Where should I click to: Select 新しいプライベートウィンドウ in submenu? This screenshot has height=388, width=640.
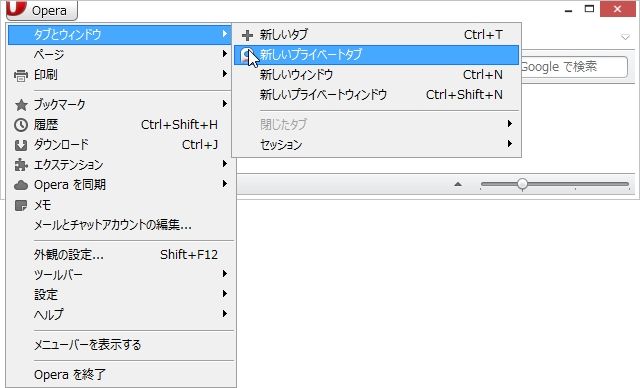[376, 95]
